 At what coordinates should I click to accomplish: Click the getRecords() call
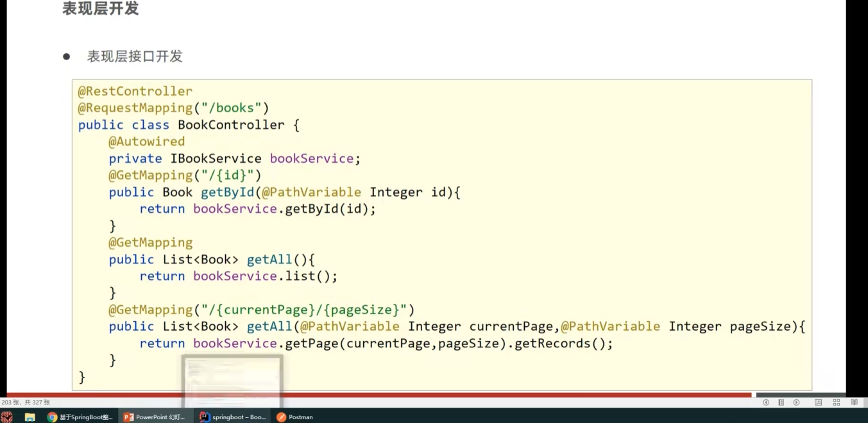[x=556, y=344]
